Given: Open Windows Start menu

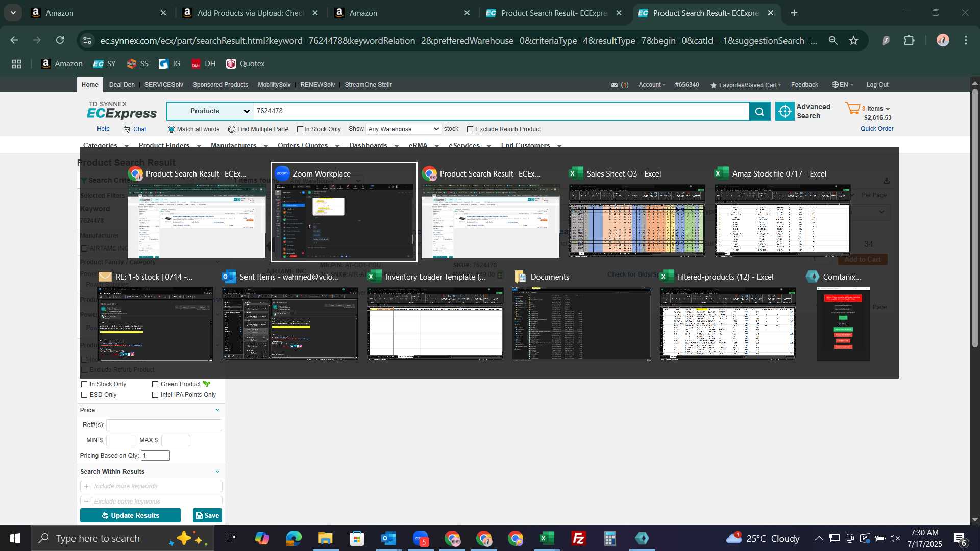Looking at the screenshot, I should [15, 538].
